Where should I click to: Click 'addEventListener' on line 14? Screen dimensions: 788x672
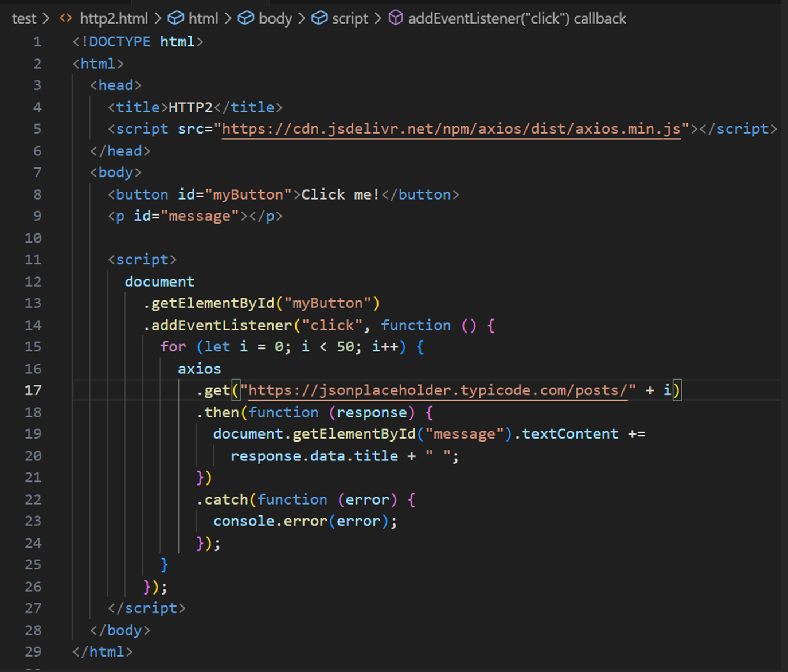click(222, 325)
